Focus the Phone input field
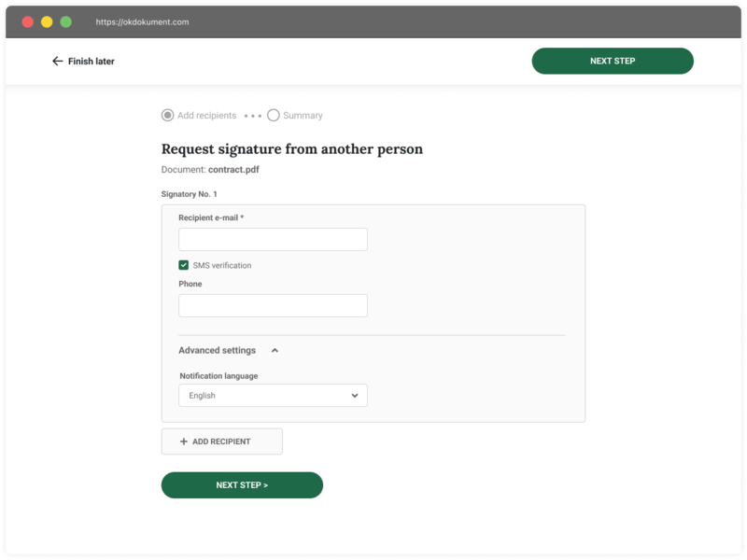 (x=273, y=306)
